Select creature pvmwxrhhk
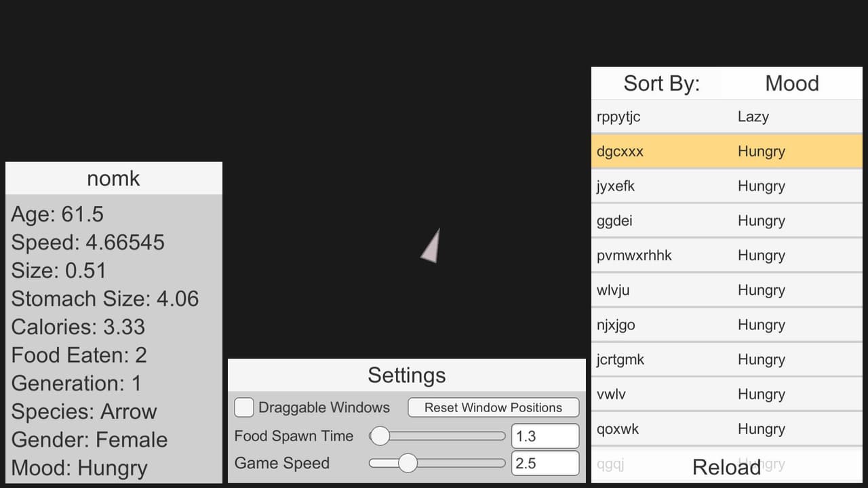The height and width of the screenshot is (488, 868). [x=726, y=256]
